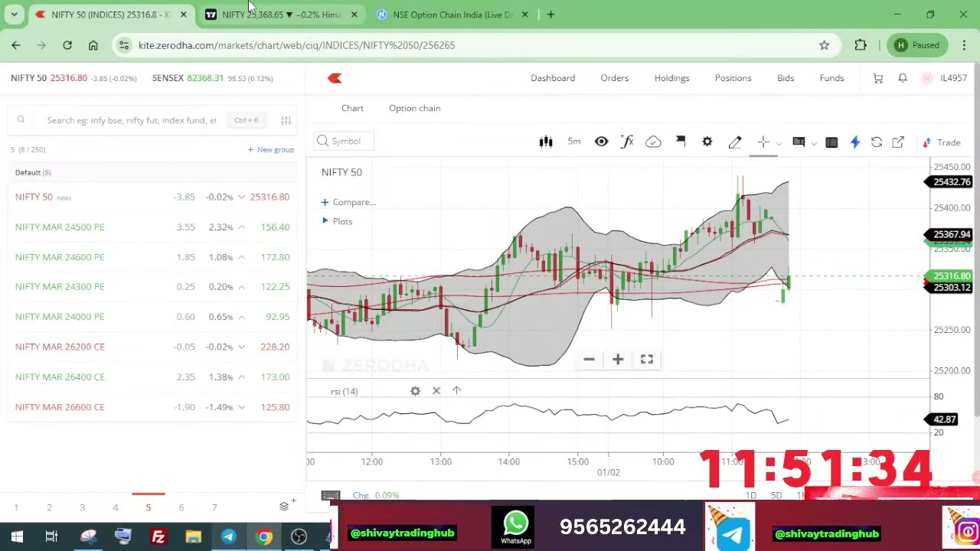Open the Windows Start menu
The image size is (980, 551).
(x=17, y=536)
